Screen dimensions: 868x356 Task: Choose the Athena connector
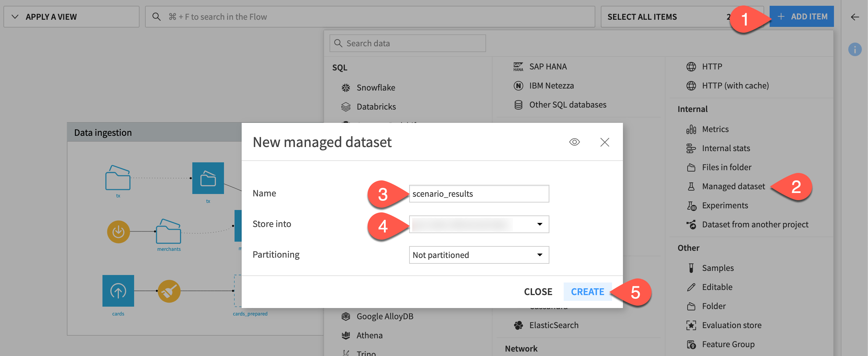click(x=370, y=335)
